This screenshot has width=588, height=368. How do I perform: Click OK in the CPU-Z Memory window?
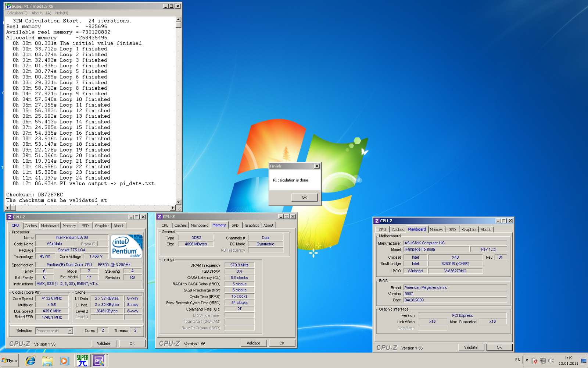click(x=282, y=343)
